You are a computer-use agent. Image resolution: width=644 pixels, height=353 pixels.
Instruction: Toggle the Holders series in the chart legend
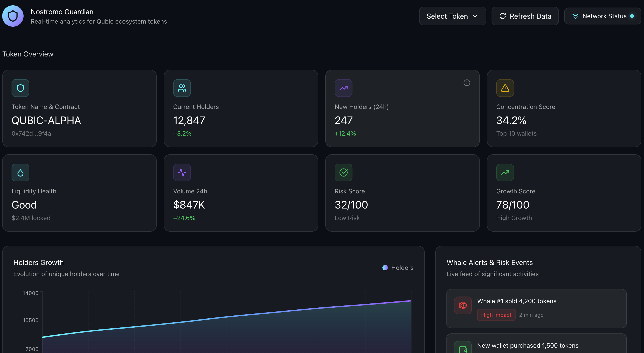(398, 267)
